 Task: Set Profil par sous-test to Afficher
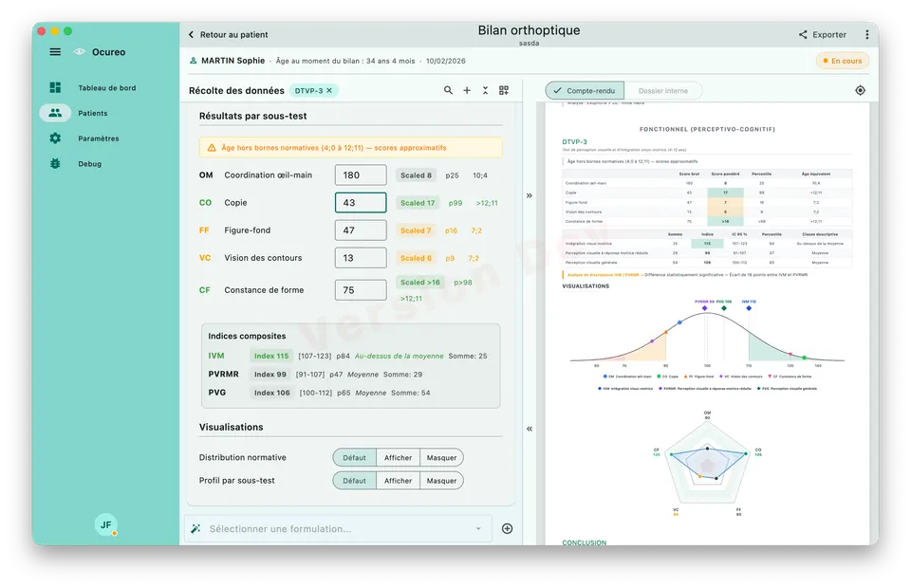click(x=398, y=481)
